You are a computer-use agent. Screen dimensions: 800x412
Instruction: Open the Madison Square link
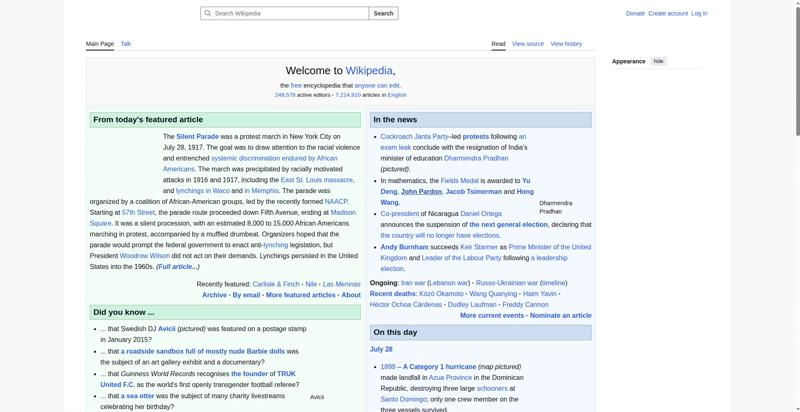(223, 218)
